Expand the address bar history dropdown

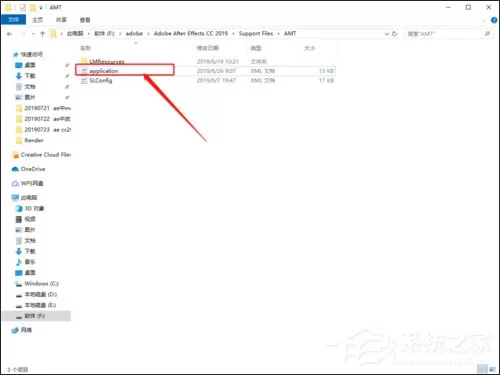click(x=386, y=34)
